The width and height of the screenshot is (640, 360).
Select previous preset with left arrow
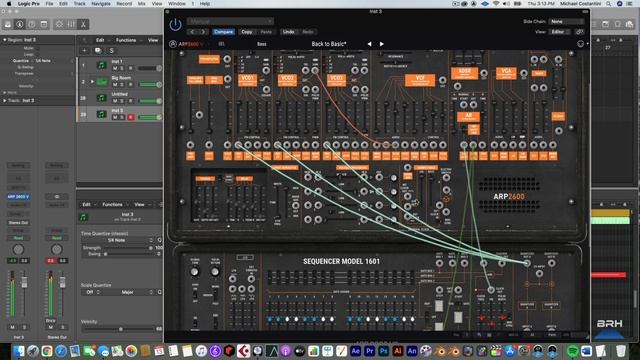tap(369, 44)
